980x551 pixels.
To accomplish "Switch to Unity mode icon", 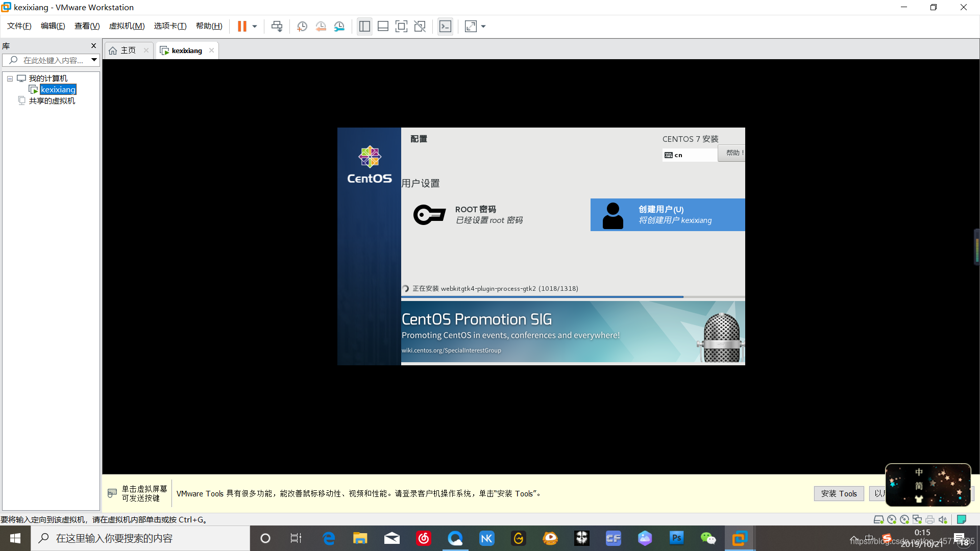I will pos(420,26).
